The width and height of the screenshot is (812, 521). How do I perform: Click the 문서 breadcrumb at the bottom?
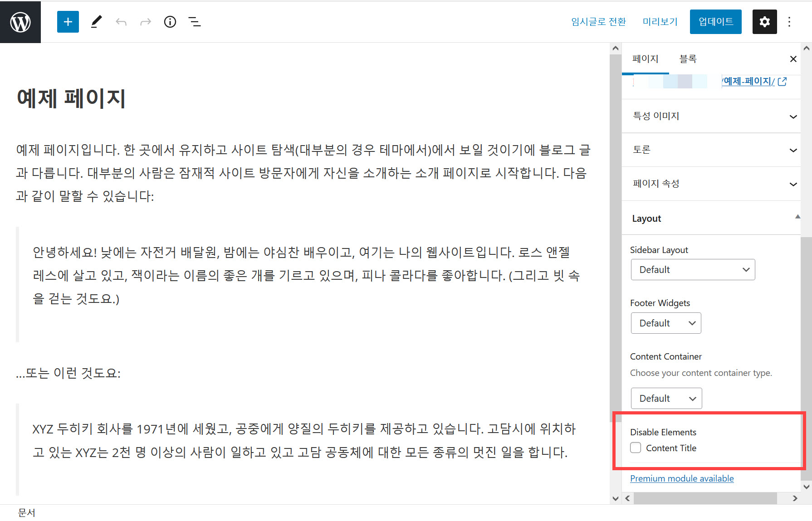(27, 512)
